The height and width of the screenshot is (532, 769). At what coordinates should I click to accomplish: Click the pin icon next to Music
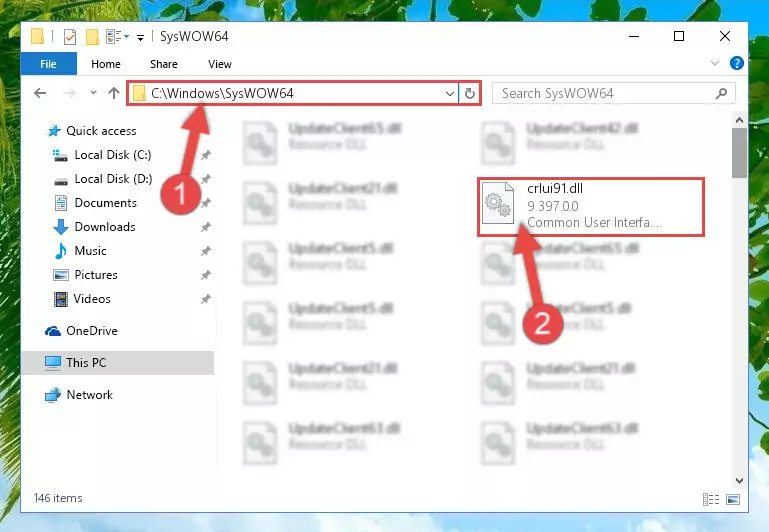pyautogui.click(x=205, y=251)
